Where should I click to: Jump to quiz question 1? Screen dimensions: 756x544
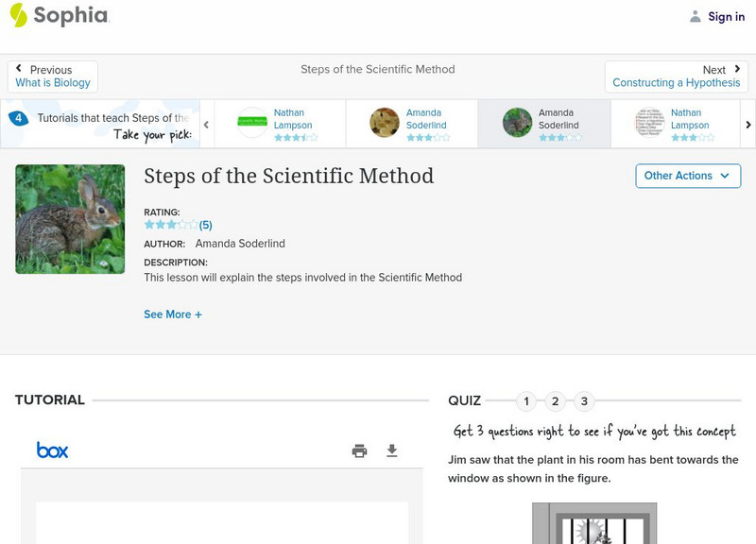526,401
